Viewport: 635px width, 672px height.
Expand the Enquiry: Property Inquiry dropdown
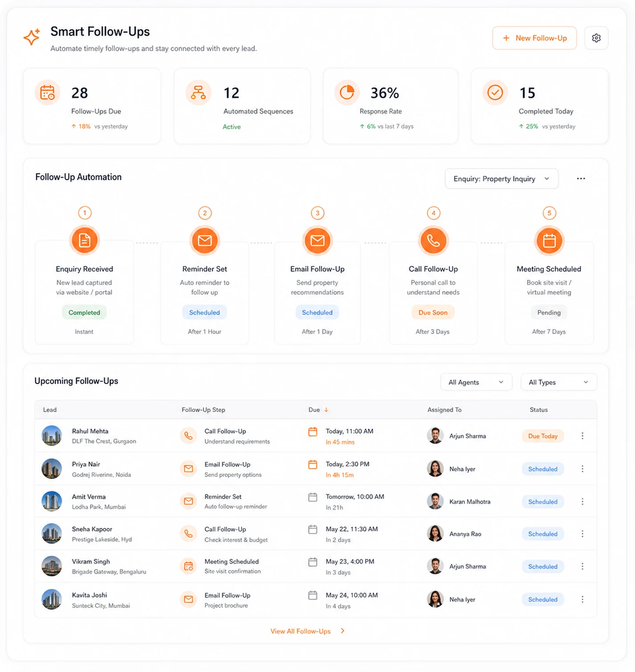(501, 179)
